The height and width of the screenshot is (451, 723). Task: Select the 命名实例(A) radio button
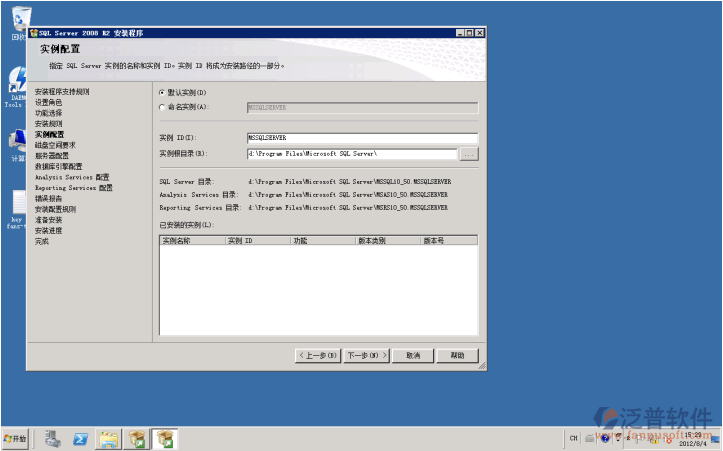tap(162, 107)
